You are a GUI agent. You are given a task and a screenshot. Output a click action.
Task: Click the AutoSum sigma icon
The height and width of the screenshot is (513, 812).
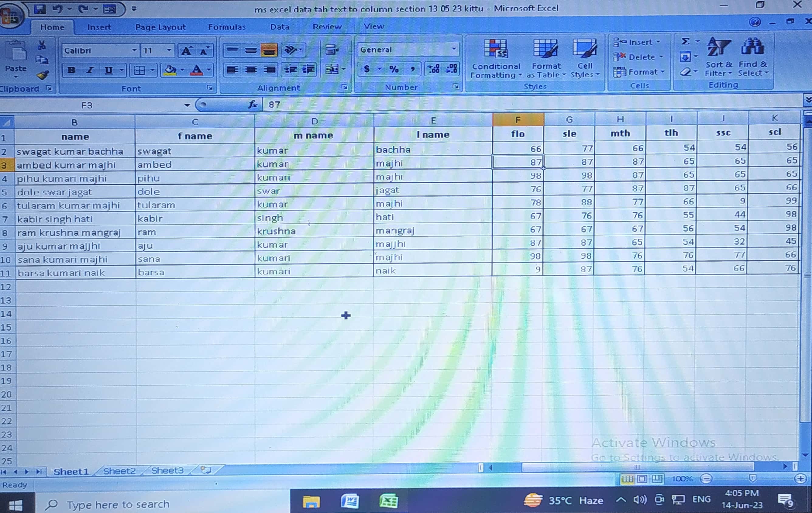click(685, 42)
